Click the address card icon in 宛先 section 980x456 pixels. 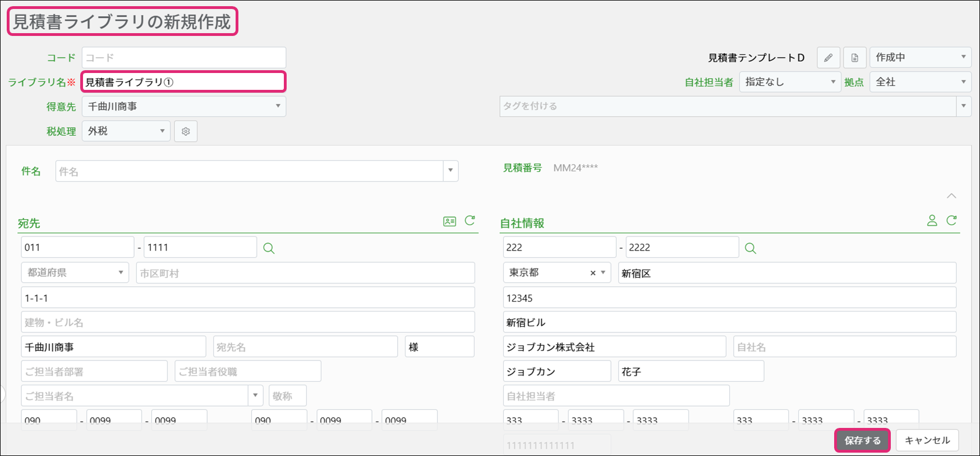pos(449,221)
